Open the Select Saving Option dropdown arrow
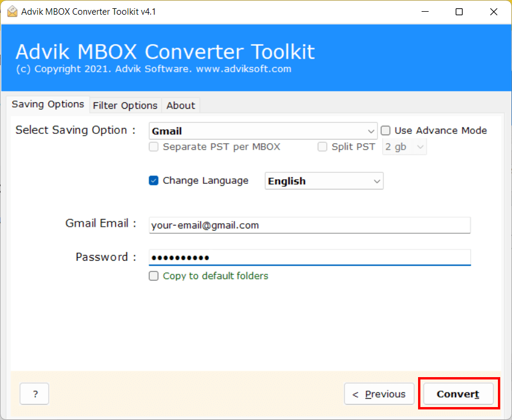Screen dimensions: 512x420 (371, 130)
